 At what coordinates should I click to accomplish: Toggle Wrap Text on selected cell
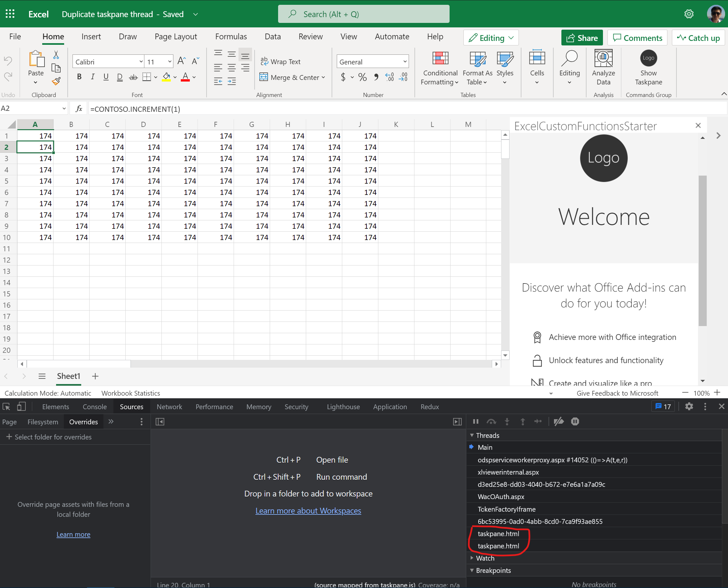(280, 62)
